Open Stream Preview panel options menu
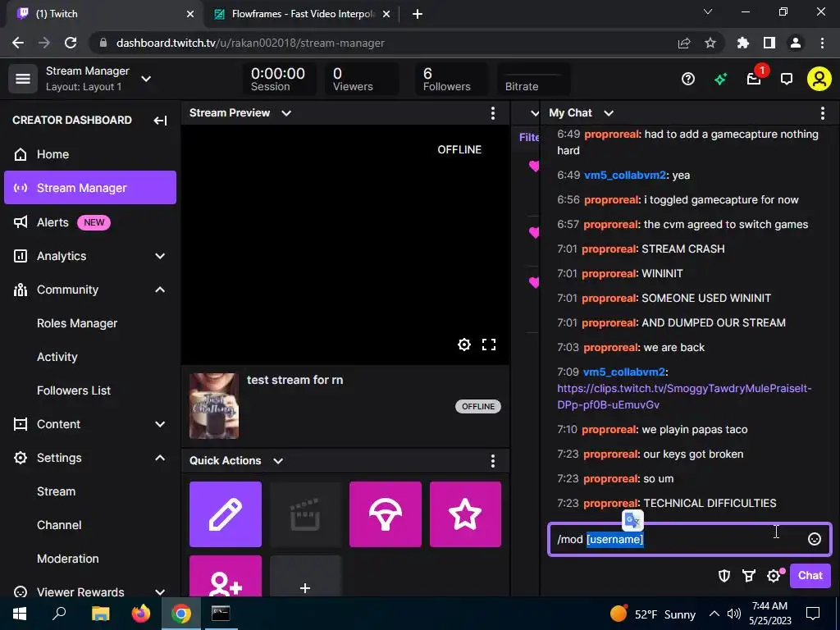The width and height of the screenshot is (840, 630). 493,113
